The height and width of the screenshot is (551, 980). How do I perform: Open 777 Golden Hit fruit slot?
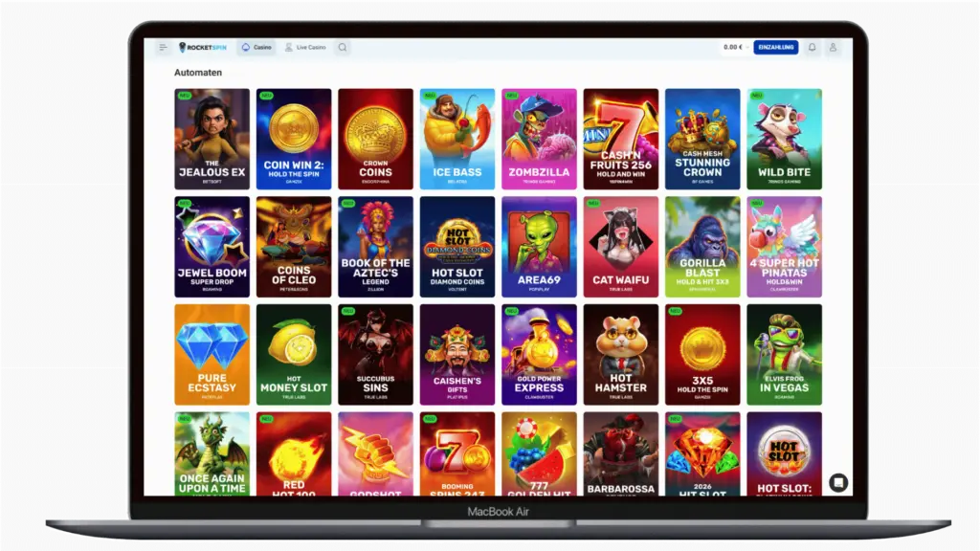tap(540, 454)
